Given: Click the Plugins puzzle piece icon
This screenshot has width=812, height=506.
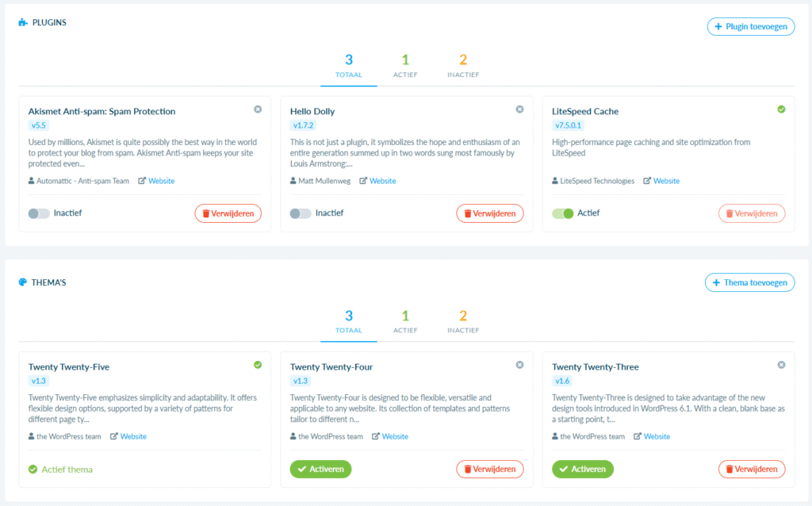Looking at the screenshot, I should 23,23.
